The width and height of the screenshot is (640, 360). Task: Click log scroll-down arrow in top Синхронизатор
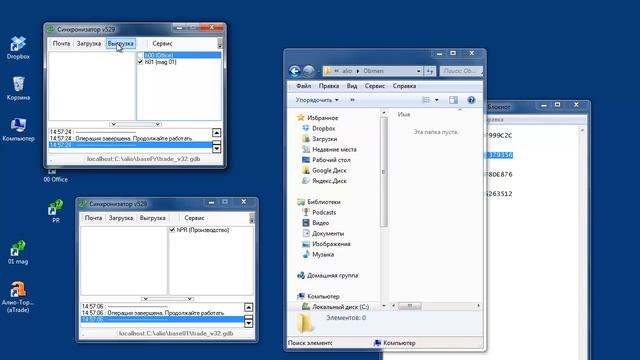point(217,148)
